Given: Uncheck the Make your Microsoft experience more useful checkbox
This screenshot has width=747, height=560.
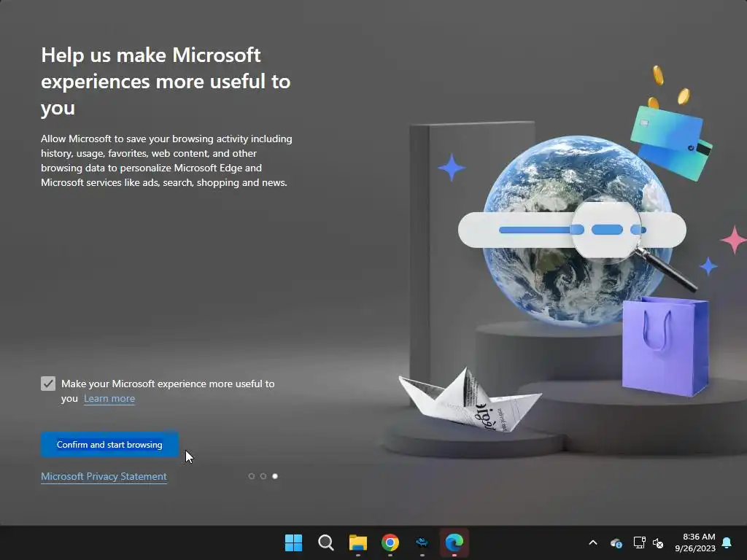Looking at the screenshot, I should 48,384.
